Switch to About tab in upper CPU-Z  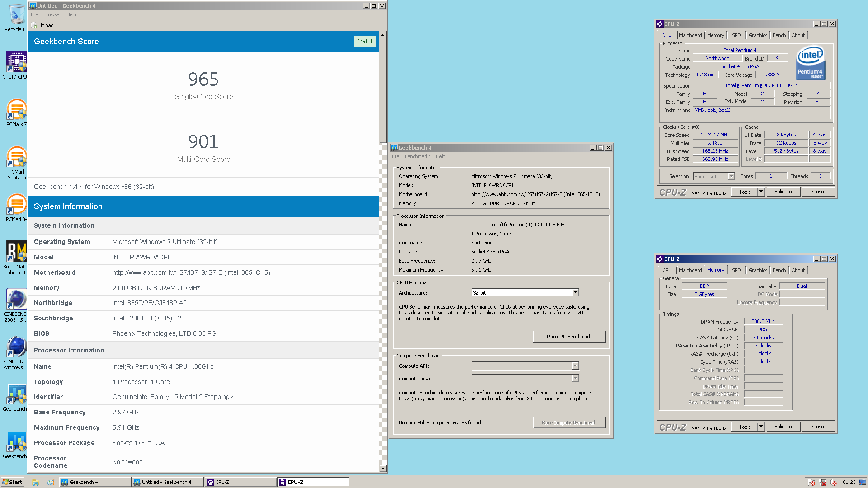[798, 35]
